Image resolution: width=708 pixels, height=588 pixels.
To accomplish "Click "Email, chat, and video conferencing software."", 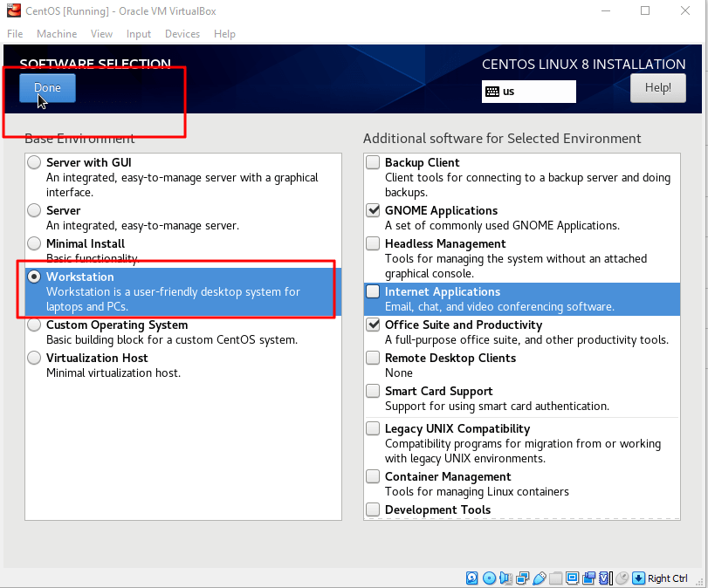I will (x=500, y=307).
